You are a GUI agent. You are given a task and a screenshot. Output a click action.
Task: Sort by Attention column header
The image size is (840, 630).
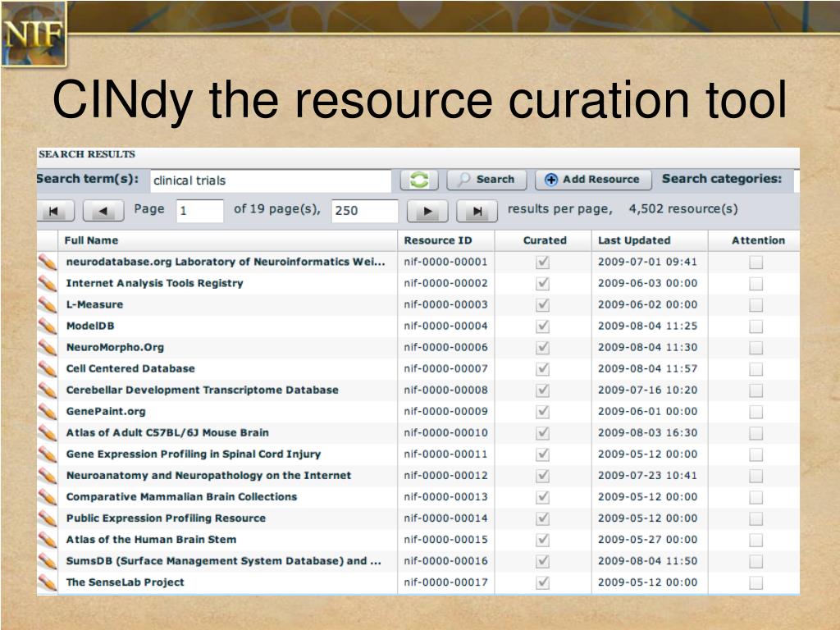755,240
